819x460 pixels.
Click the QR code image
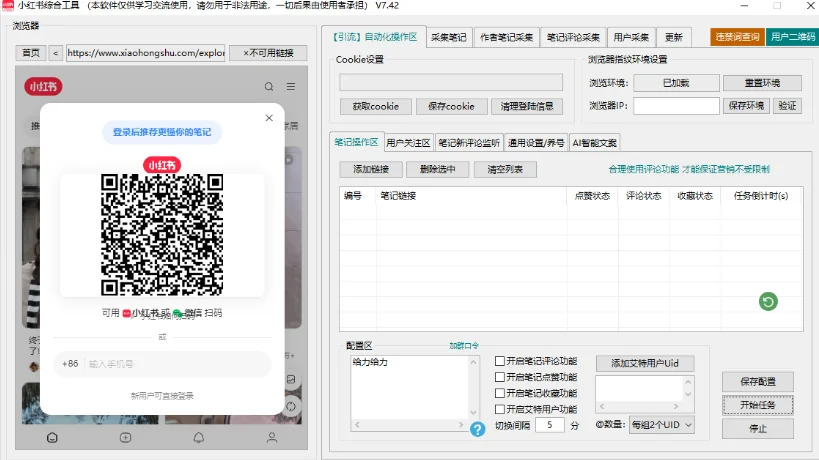pyautogui.click(x=162, y=235)
